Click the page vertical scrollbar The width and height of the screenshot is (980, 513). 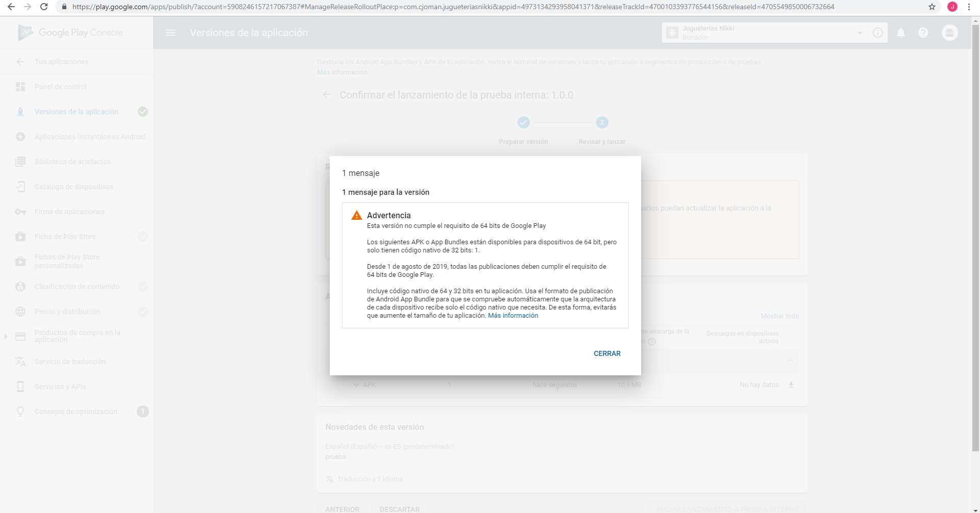[x=975, y=237]
